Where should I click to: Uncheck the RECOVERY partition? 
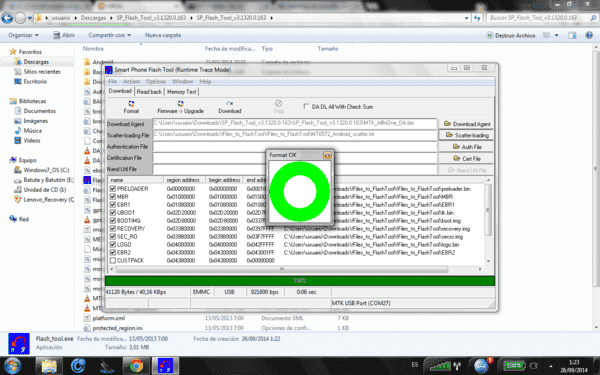pos(113,228)
